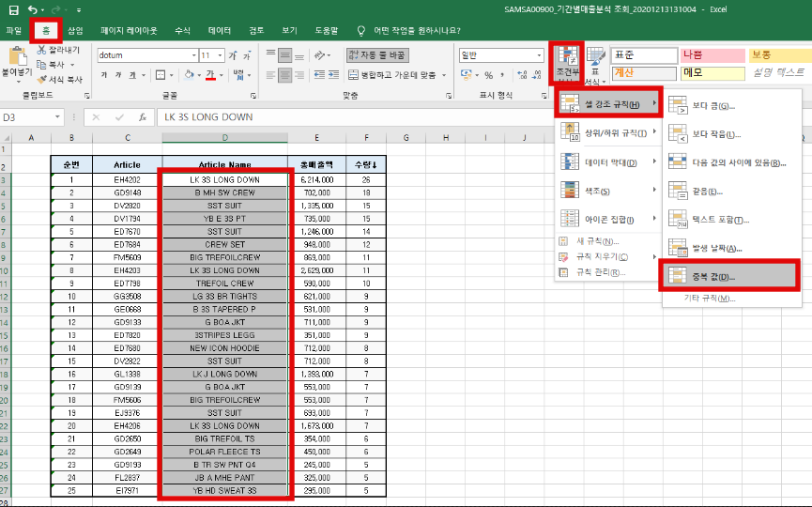Undo the last action
Viewport: 812px width, 507px height.
[33, 9]
